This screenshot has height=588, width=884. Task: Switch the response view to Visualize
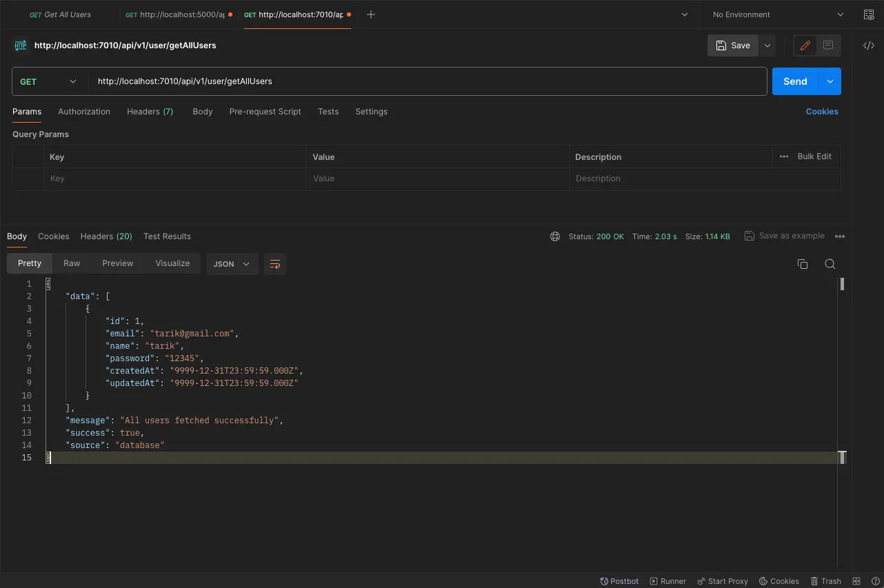pos(172,263)
